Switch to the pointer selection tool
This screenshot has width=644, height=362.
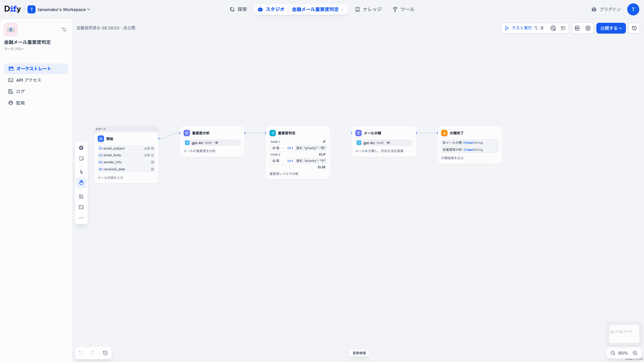point(81,172)
